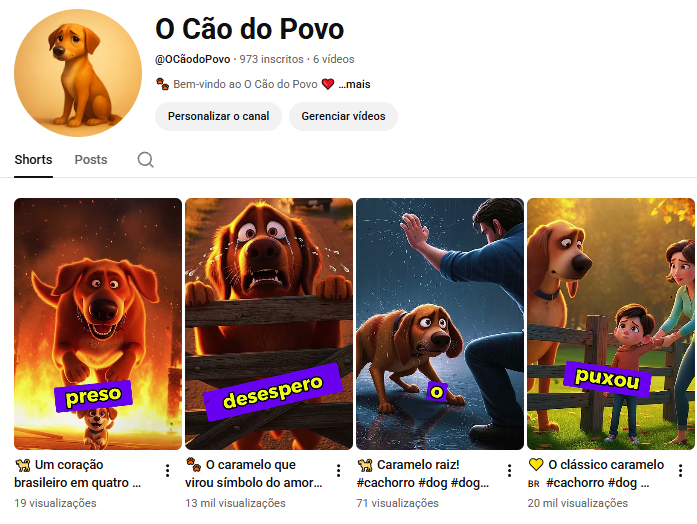Open the 'O clássico caramelo' video title
The width and height of the screenshot is (697, 524).
click(x=596, y=474)
